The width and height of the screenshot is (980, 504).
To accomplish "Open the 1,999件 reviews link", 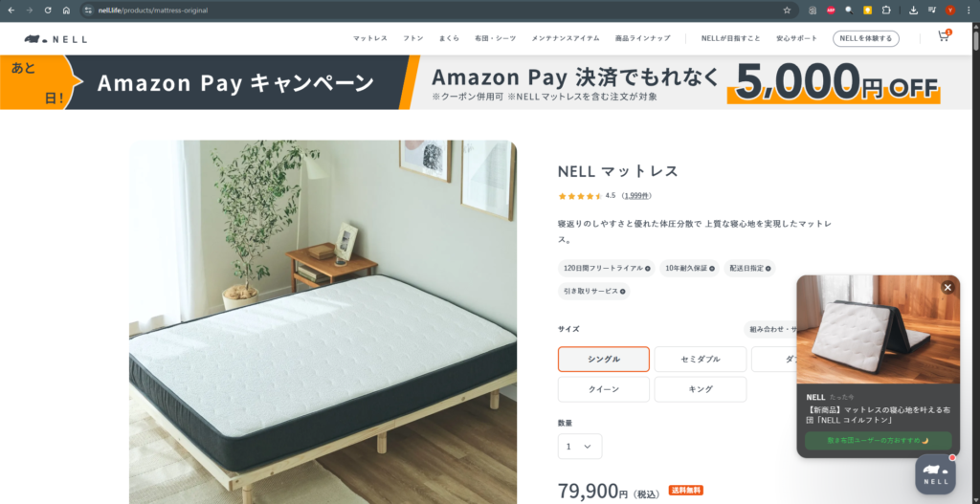I will [x=636, y=195].
